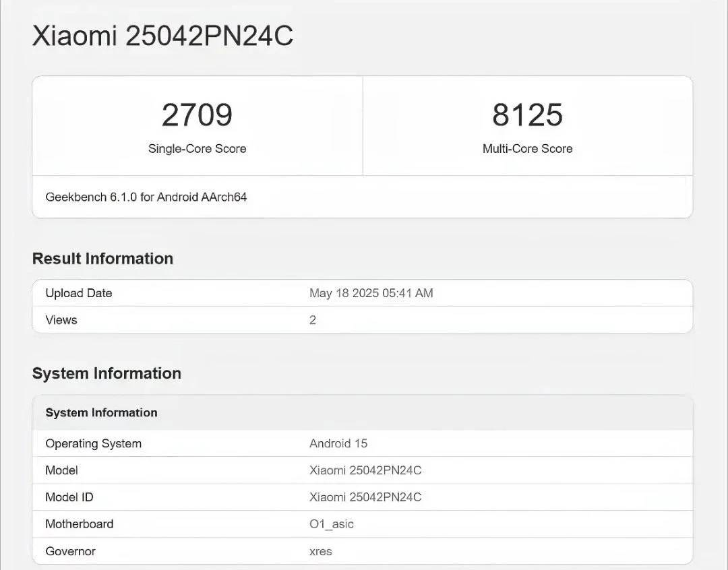Select Geekbench 6.1.0 for Android AArch64 text
Viewport: 728px width, 570px height.
[x=146, y=197]
